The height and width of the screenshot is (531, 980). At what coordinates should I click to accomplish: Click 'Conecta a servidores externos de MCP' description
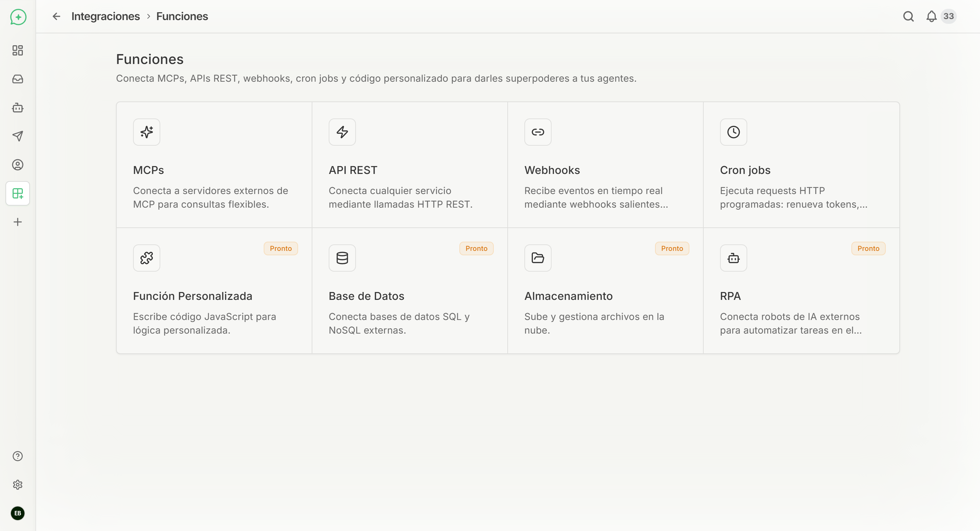tap(210, 197)
